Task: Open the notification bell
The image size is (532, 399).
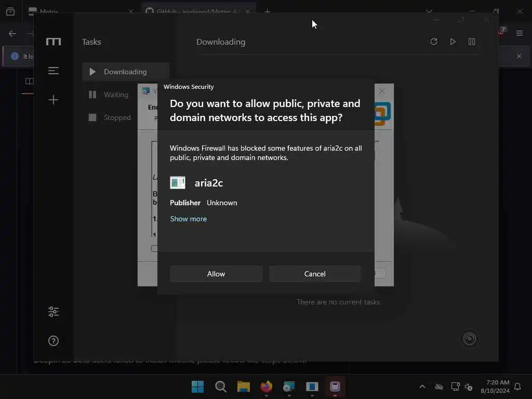Action: [518, 387]
